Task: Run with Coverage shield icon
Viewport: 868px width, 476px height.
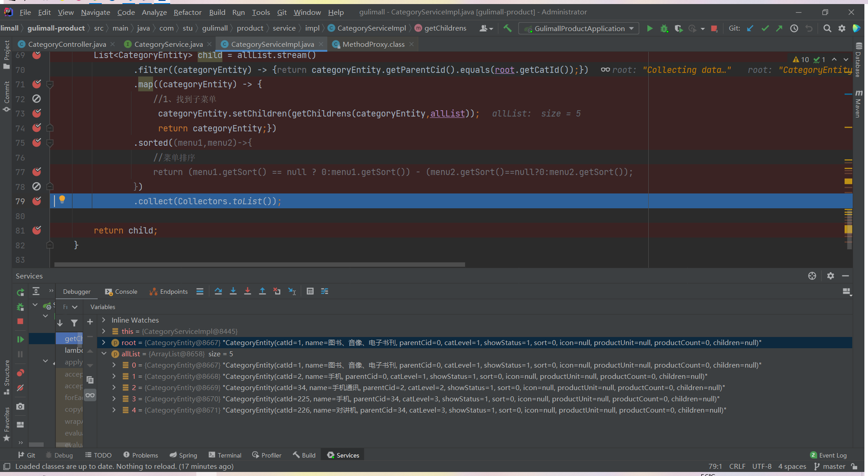Action: (x=678, y=28)
